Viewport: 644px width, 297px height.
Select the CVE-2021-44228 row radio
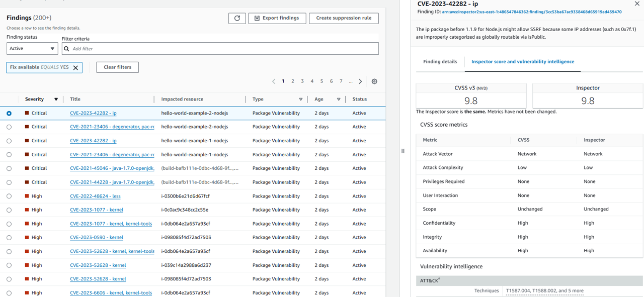[9, 182]
